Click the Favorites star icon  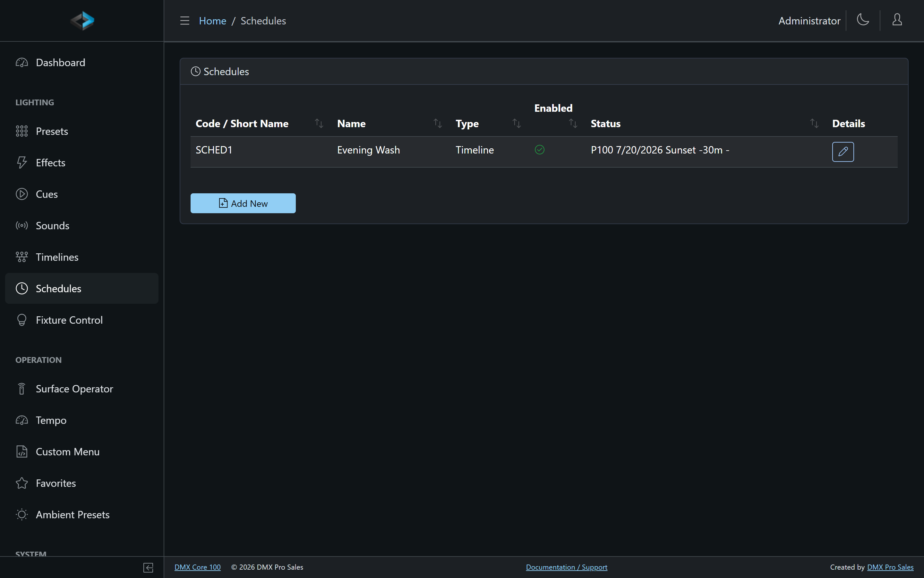pos(22,483)
